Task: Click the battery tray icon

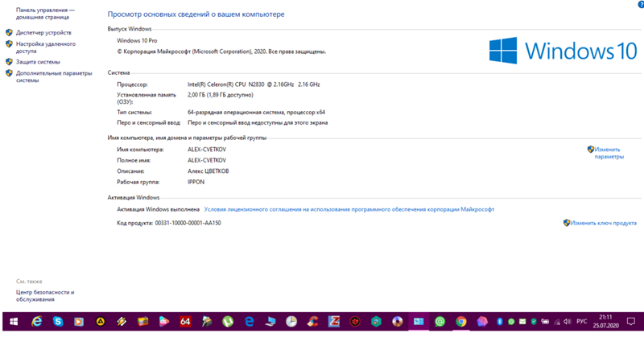Action: pos(545,322)
